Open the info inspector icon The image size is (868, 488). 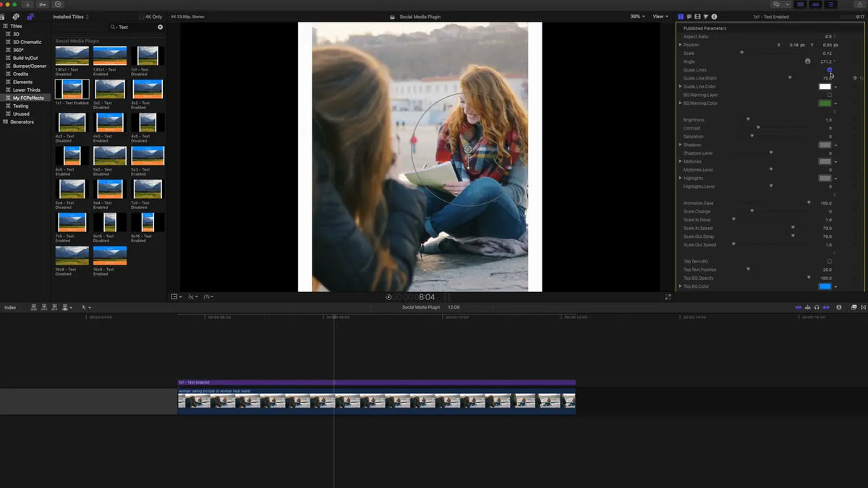714,17
